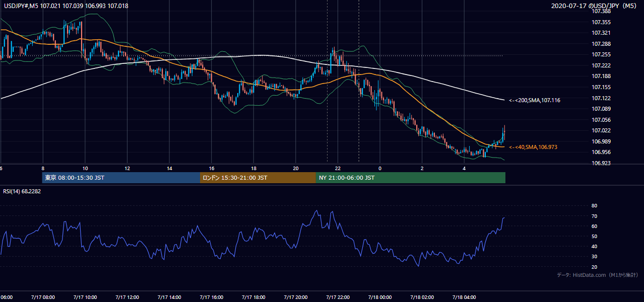Screen dimensions: 644x302
Task: Click the RSI(14) 68.2282 indicator label
Action: 23,191
